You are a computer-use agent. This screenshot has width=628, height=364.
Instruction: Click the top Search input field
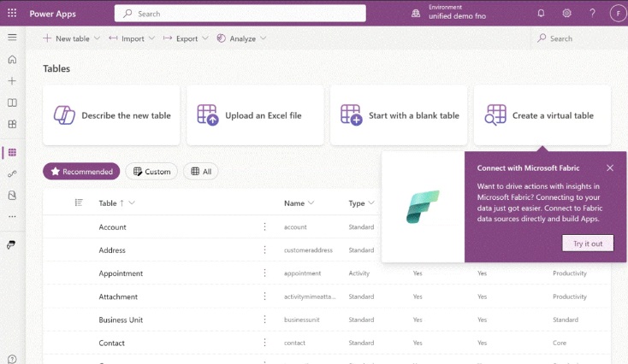tap(240, 14)
